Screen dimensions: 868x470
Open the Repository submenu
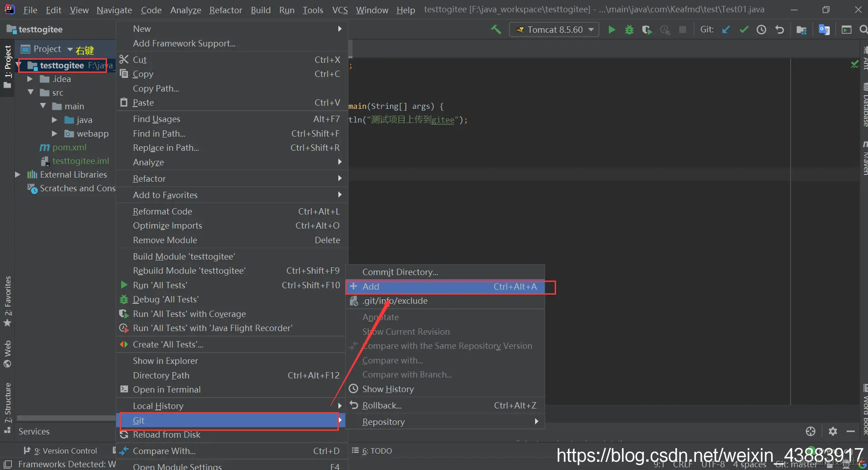point(445,422)
